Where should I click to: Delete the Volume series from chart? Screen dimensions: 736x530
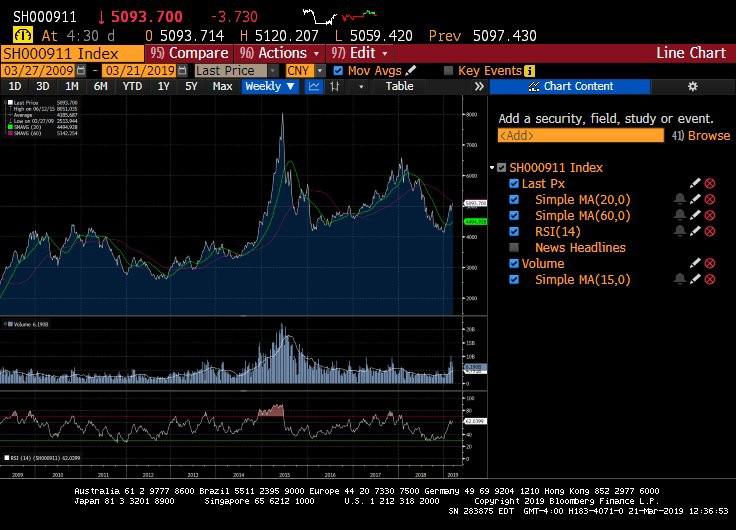click(710, 263)
